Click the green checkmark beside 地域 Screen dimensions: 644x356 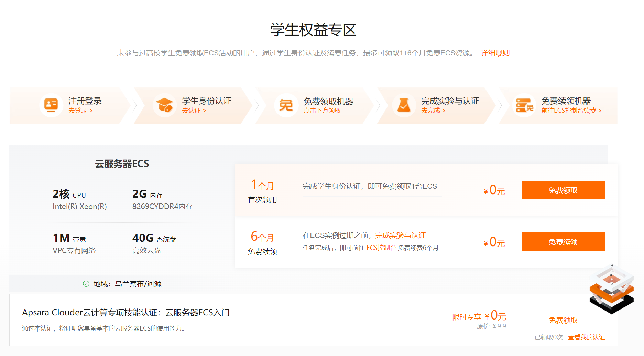point(86,284)
